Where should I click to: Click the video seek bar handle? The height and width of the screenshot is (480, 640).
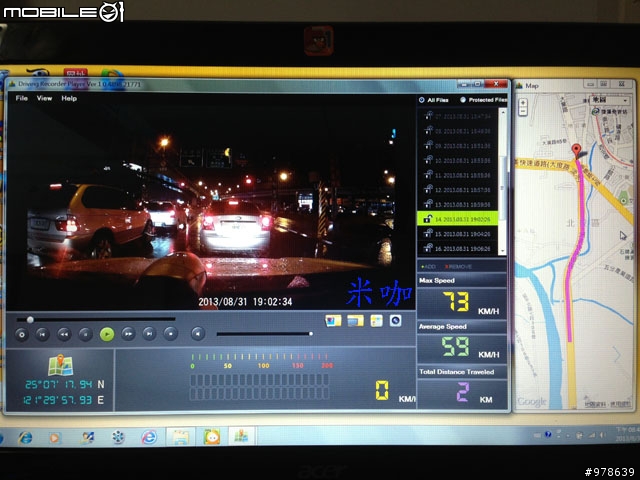coord(30,320)
